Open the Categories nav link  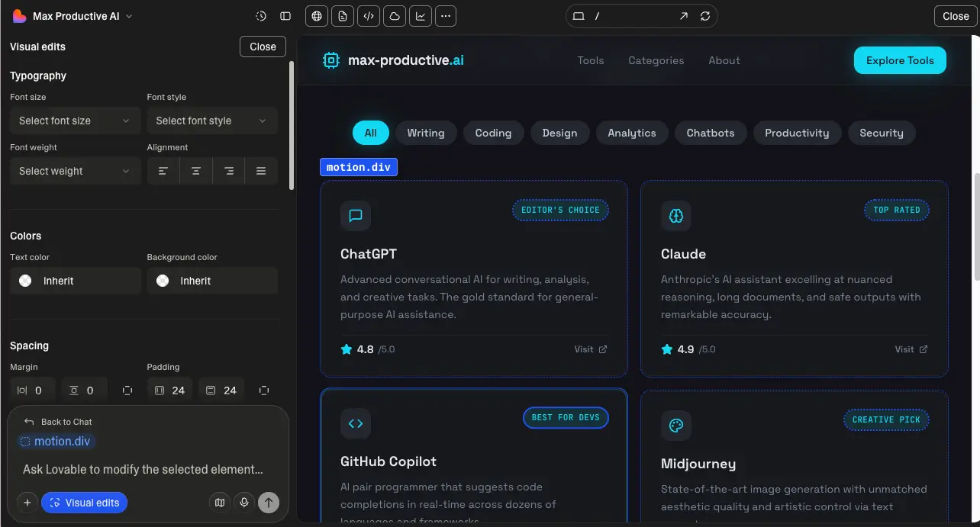point(656,60)
